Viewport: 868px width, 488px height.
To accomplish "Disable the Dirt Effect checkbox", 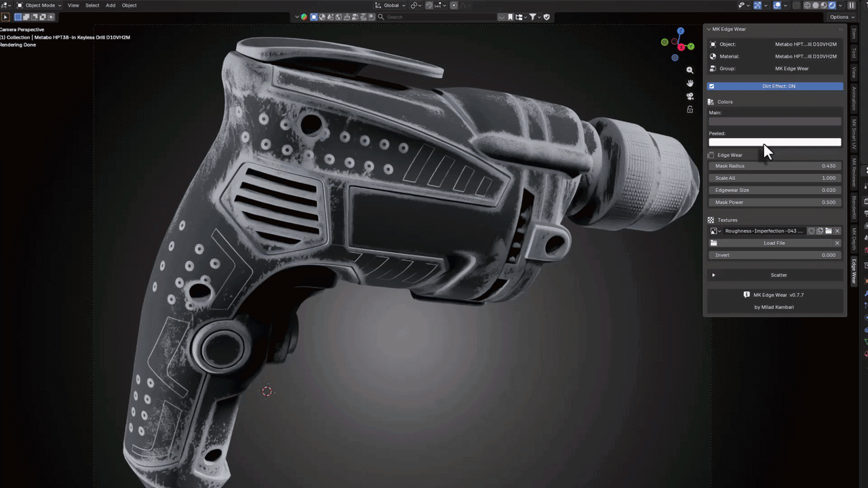I will click(711, 86).
